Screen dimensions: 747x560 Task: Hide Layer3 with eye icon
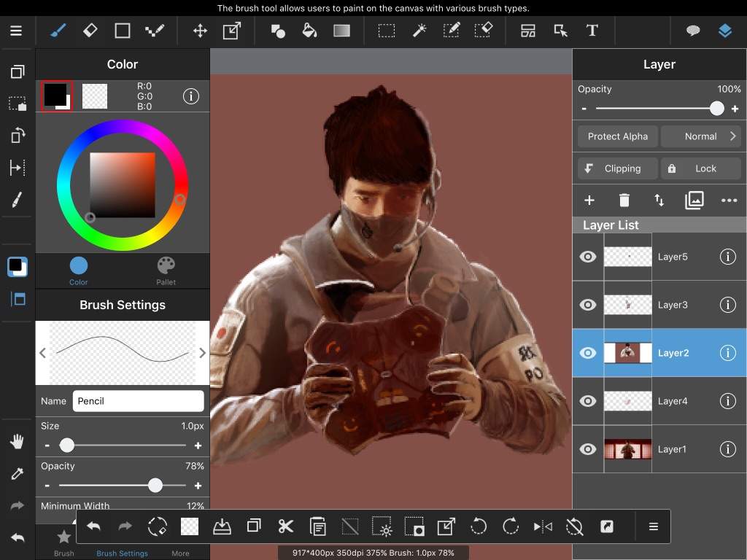coord(588,305)
